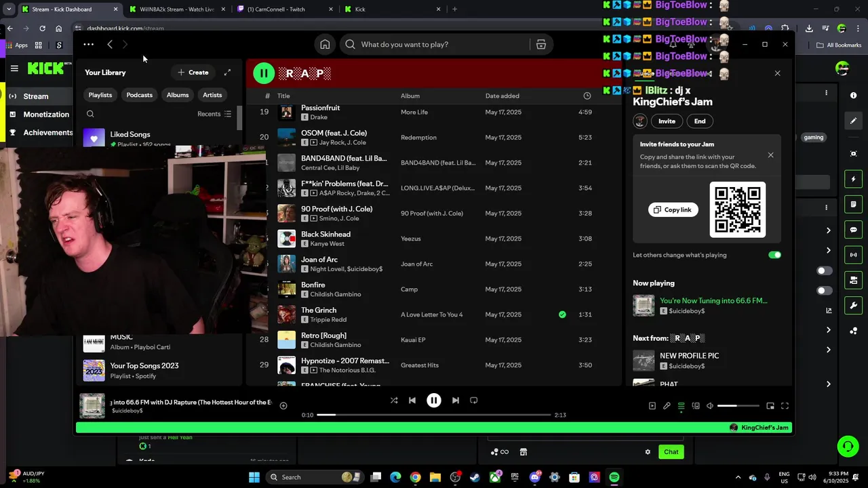The height and width of the screenshot is (488, 868).
Task: Pause the RAP playlist with the big green button
Action: point(264,73)
